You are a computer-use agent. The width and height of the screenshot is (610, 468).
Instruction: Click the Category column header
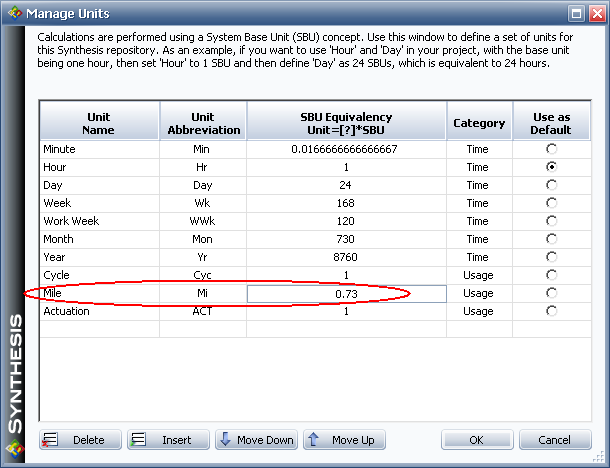coord(479,123)
